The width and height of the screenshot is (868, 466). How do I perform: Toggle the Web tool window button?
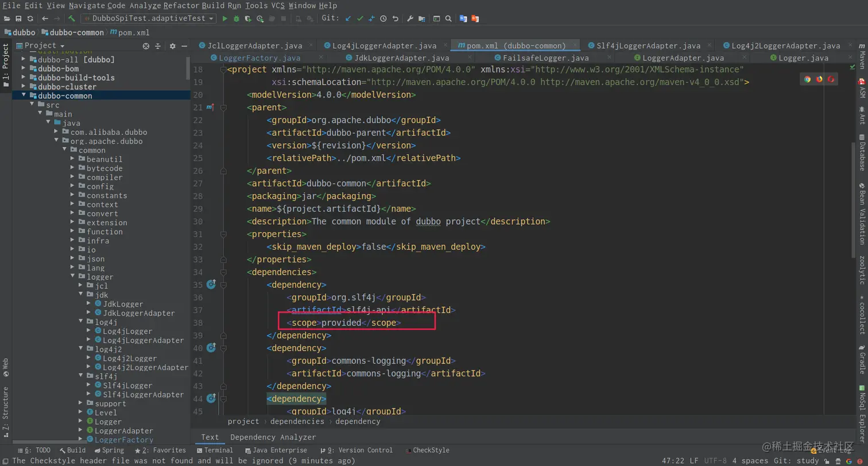tap(6, 367)
